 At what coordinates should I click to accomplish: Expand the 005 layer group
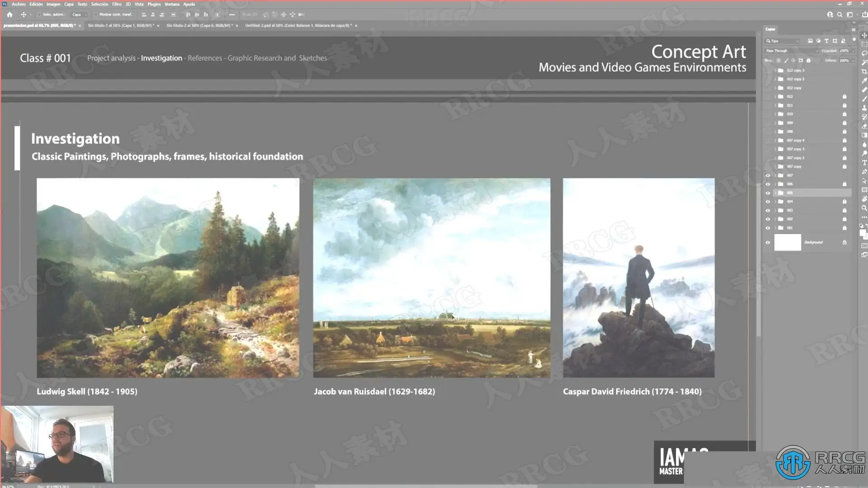coord(775,193)
